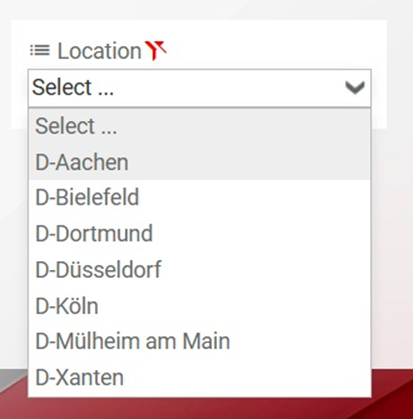
Task: Click blank space right of highlighted D-Aachen row
Action: [250, 162]
